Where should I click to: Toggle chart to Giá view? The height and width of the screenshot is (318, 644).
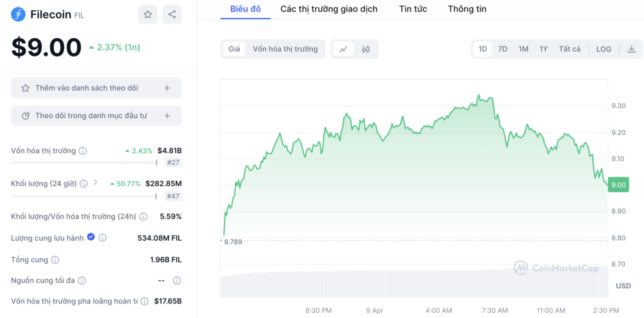point(234,49)
